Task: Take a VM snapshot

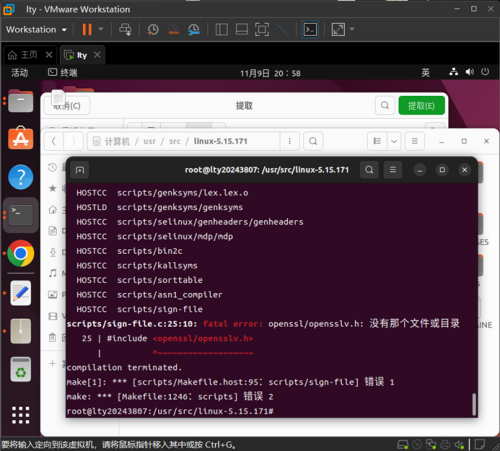Action: pyautogui.click(x=153, y=29)
